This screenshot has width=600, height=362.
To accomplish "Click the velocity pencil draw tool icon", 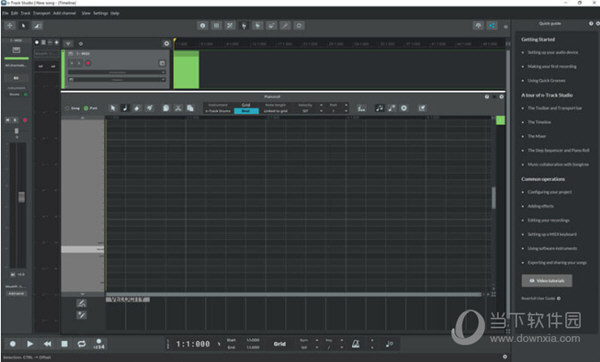I will 82,315.
